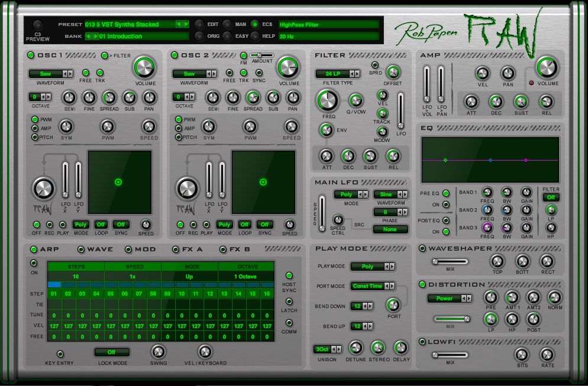The width and height of the screenshot is (588, 386).
Task: Click the Waveshaper RECT knob
Action: click(x=547, y=261)
